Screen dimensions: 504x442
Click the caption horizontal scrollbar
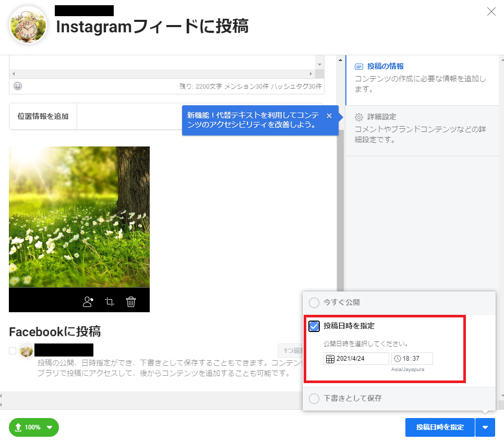[162, 74]
